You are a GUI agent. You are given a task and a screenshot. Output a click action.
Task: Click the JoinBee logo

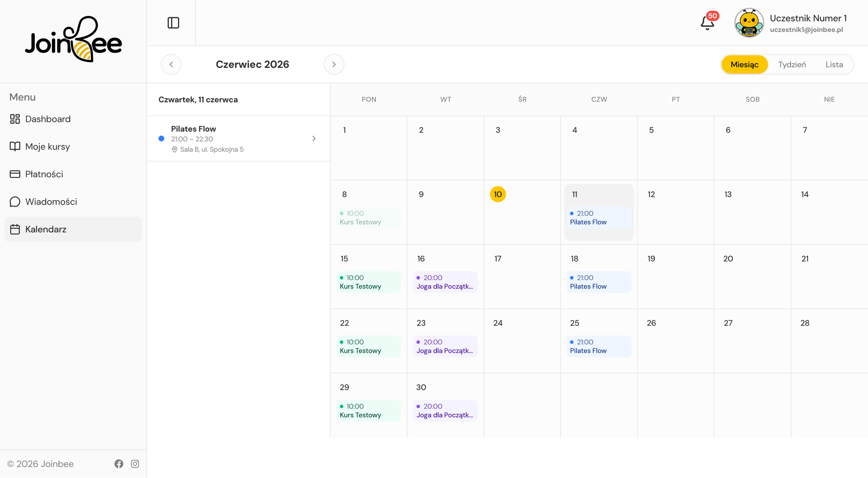click(x=73, y=39)
